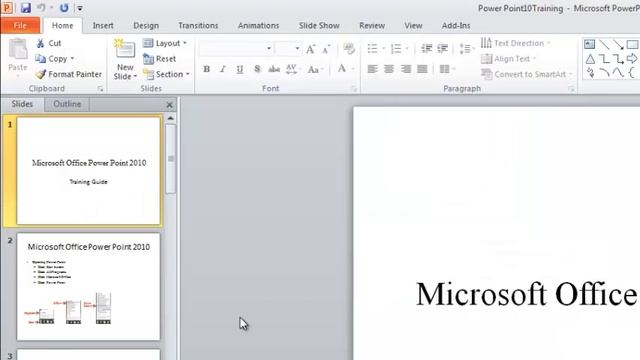Open the Font dialog launcher
Screen dimensions: 640x360
click(354, 89)
